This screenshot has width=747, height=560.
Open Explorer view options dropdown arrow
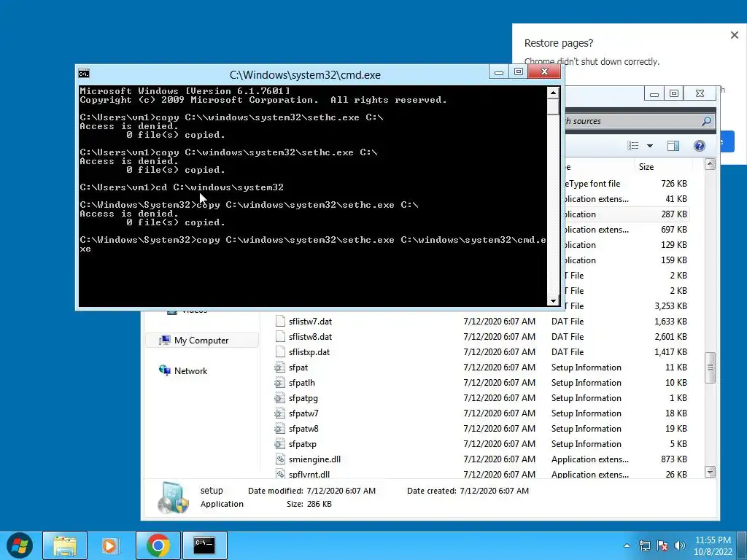click(650, 146)
